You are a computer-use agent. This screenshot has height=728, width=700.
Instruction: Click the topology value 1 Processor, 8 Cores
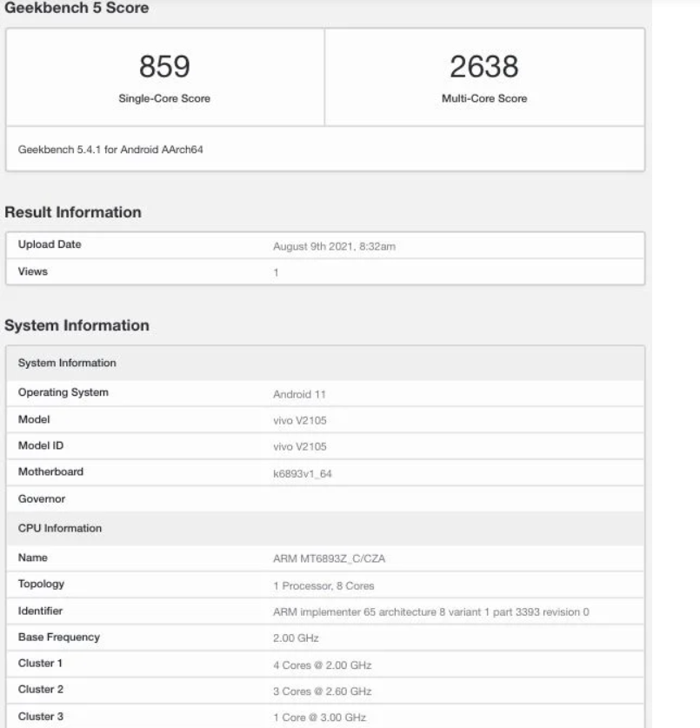[323, 585]
